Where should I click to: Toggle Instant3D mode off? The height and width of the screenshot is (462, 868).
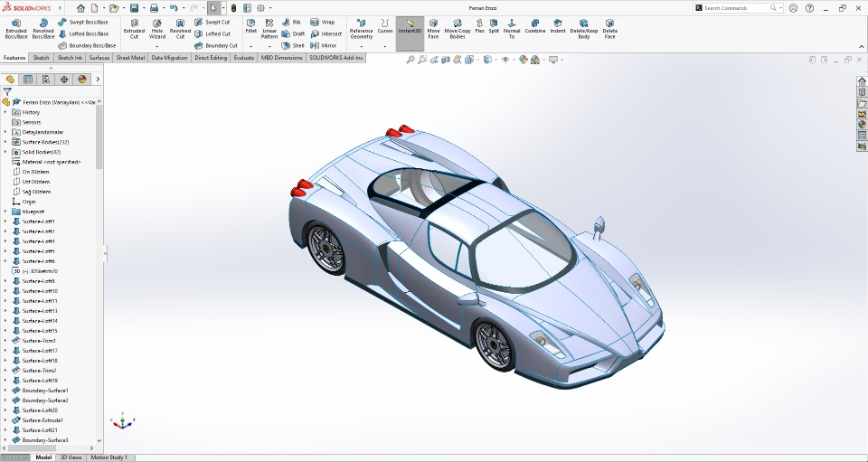click(410, 27)
